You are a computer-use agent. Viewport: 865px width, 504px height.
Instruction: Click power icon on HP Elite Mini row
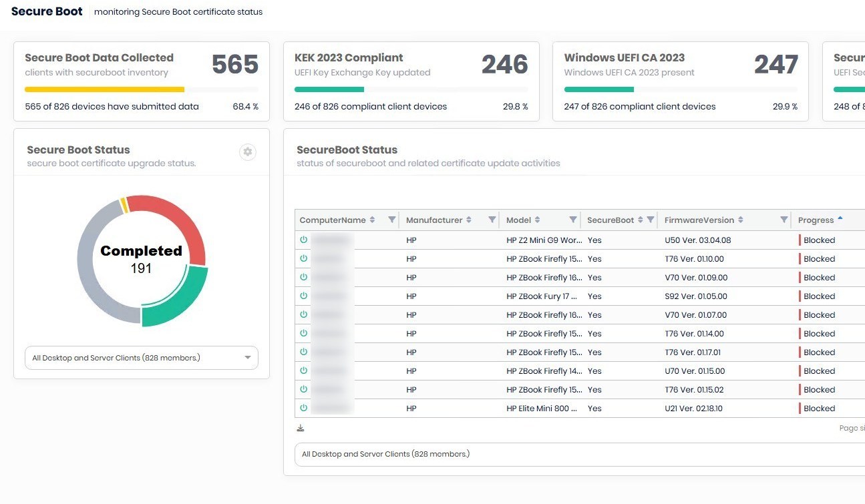(303, 408)
